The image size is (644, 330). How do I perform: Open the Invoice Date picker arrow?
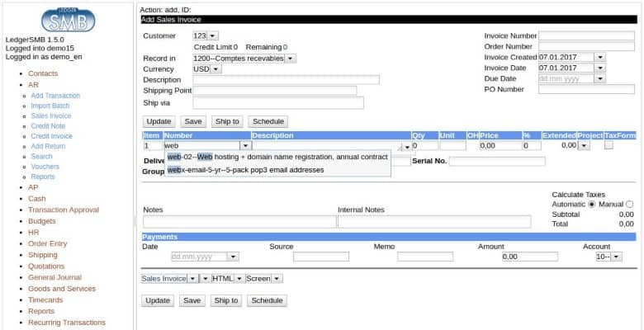coord(600,68)
